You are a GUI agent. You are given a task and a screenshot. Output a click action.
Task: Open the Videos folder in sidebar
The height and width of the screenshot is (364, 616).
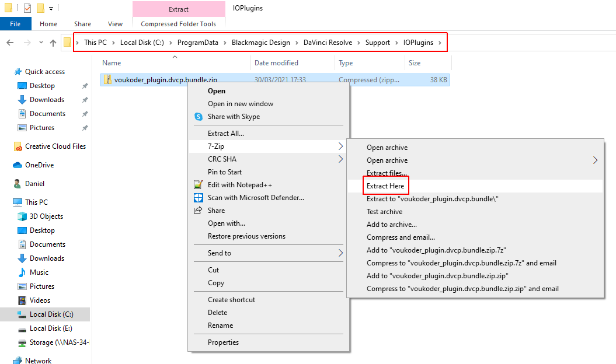pyautogui.click(x=40, y=300)
